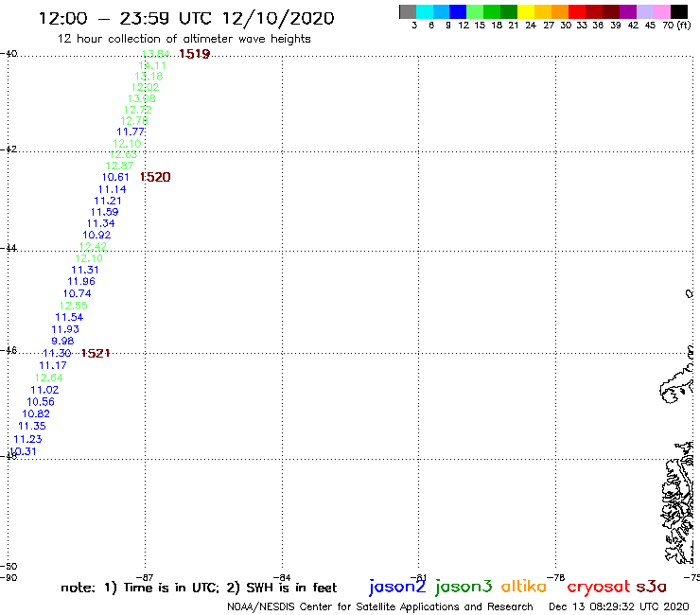Viewport: 700px width, 615px height.
Task: Click the wave height value 10.92
Action: pos(96,235)
